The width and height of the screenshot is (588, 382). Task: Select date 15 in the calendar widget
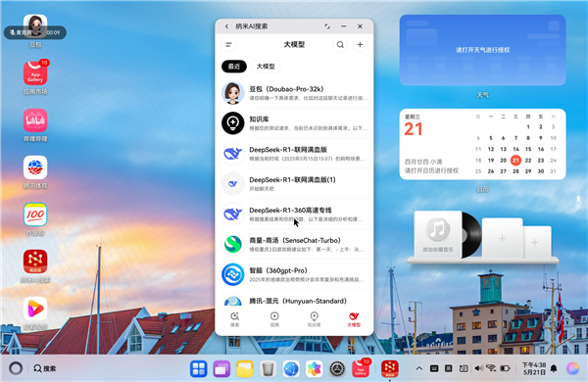click(528, 149)
